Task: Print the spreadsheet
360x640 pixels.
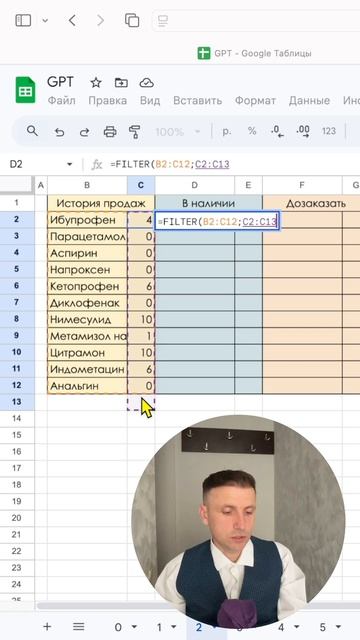Action: point(110,132)
